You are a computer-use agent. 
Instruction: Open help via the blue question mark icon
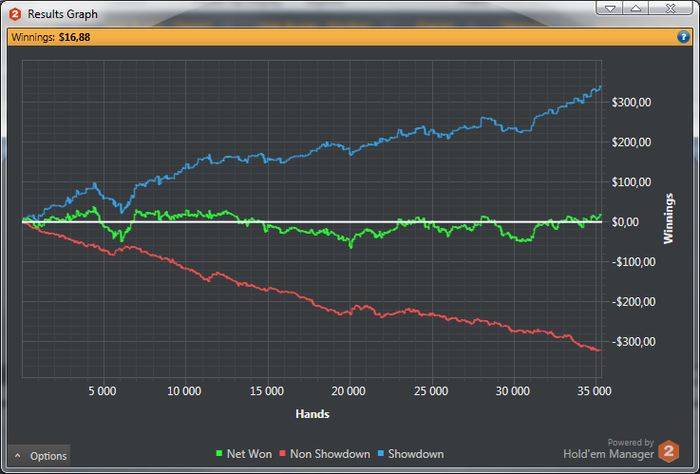tap(683, 37)
